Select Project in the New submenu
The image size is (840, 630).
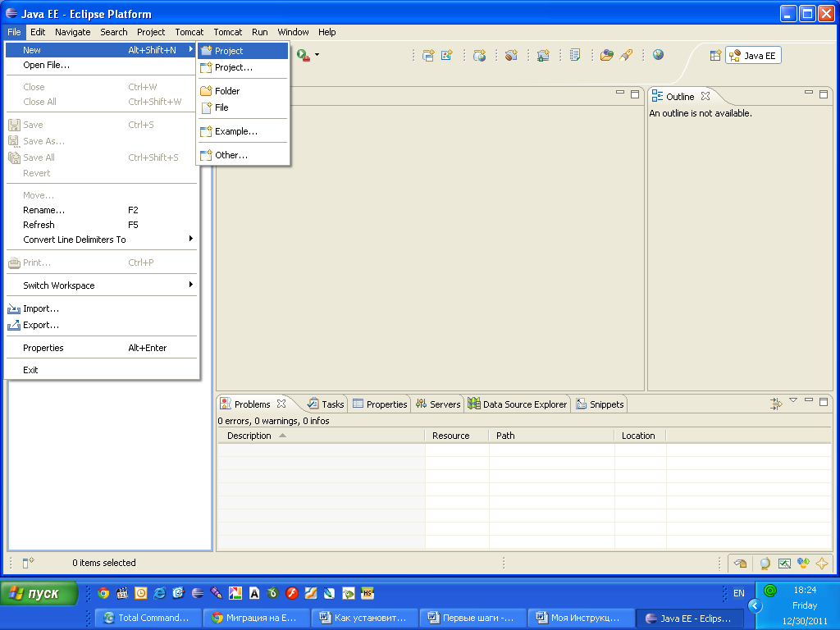click(x=243, y=51)
